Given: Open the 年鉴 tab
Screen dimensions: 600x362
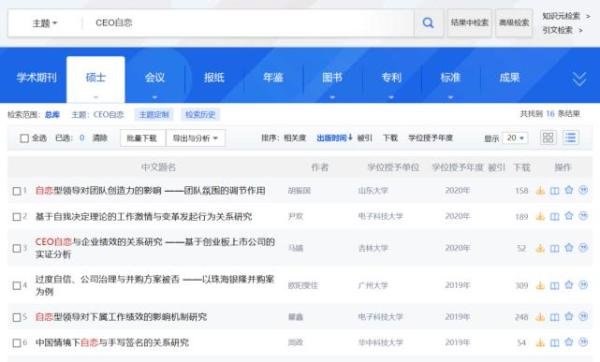Looking at the screenshot, I should 273,78.
